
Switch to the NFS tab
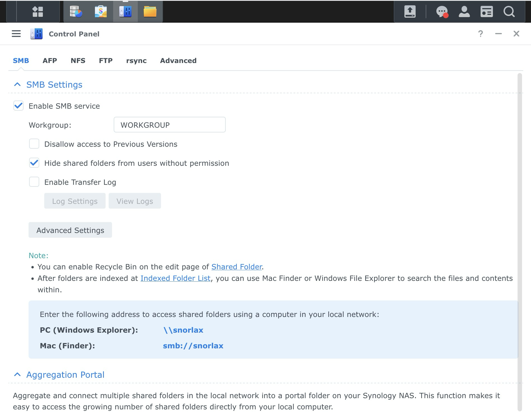click(78, 60)
